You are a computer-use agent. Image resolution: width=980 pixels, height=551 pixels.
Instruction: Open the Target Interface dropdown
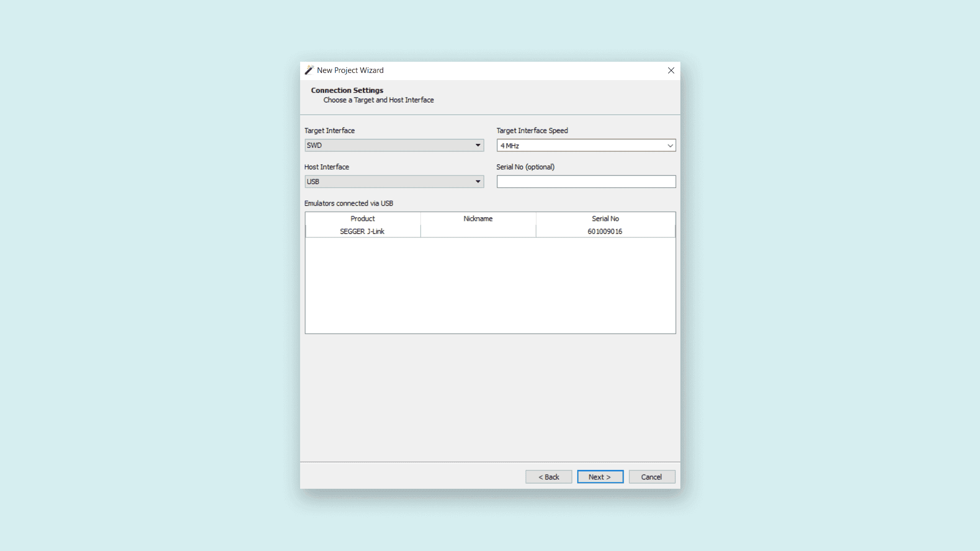coord(394,145)
